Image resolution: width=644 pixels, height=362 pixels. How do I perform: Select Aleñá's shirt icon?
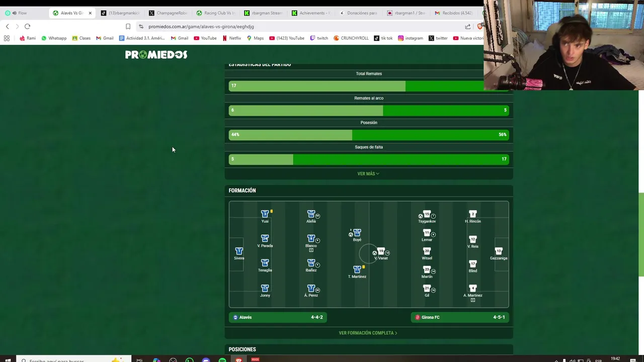311,214
